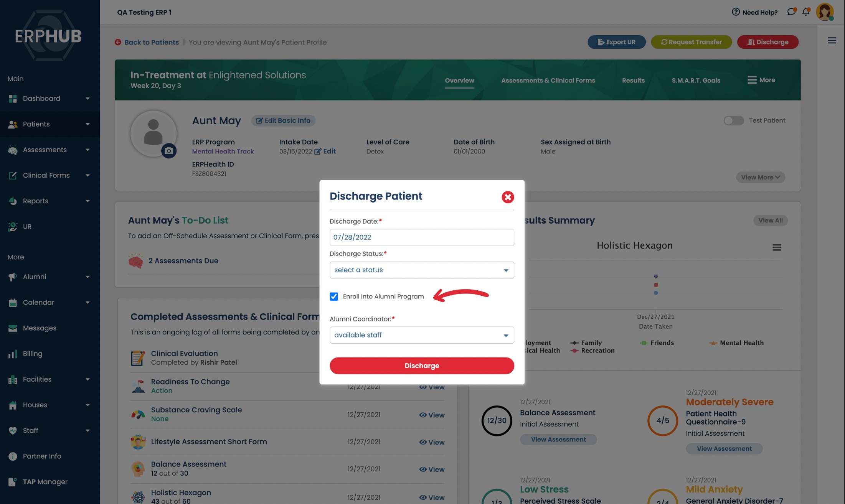Click the red data point on the hexagon chart

coord(656,285)
